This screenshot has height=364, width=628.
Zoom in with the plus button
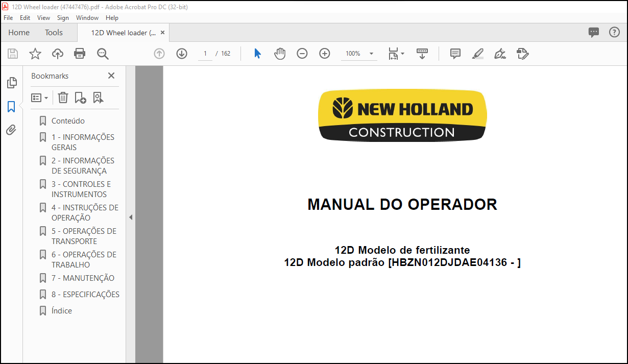click(325, 54)
